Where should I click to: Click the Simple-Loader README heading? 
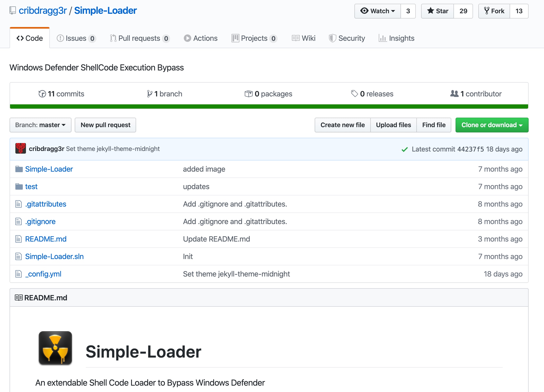pyautogui.click(x=144, y=352)
